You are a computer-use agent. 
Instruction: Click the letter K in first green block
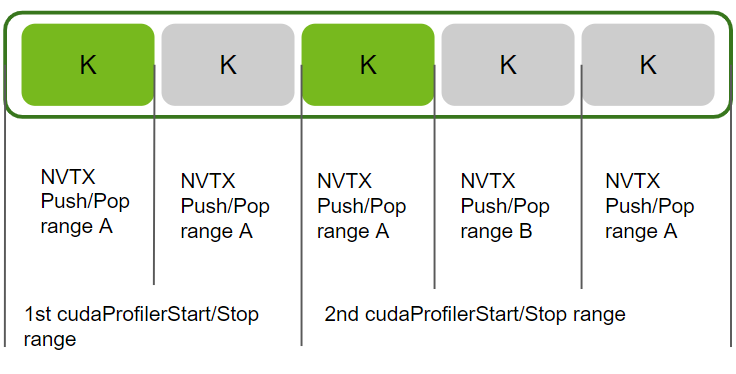coord(88,65)
